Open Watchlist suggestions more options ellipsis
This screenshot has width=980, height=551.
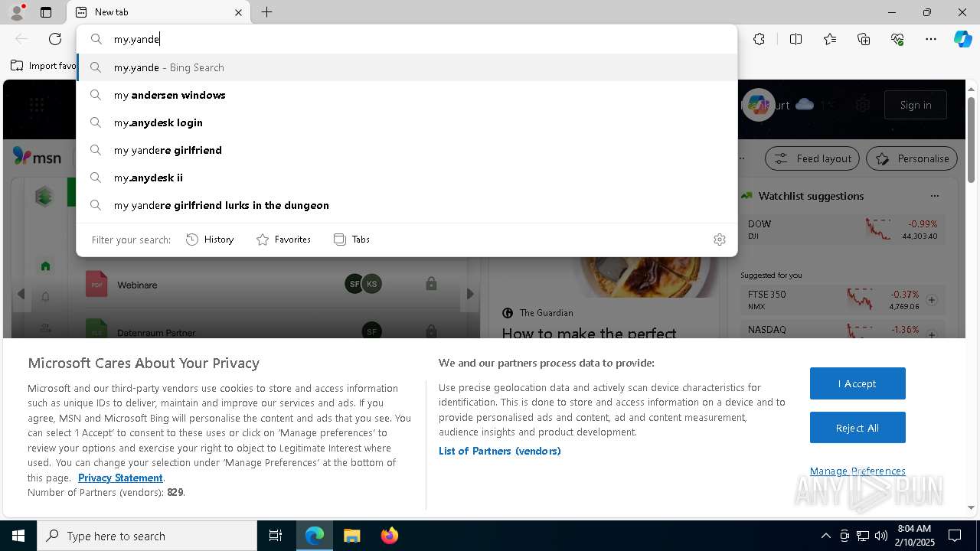click(x=934, y=196)
